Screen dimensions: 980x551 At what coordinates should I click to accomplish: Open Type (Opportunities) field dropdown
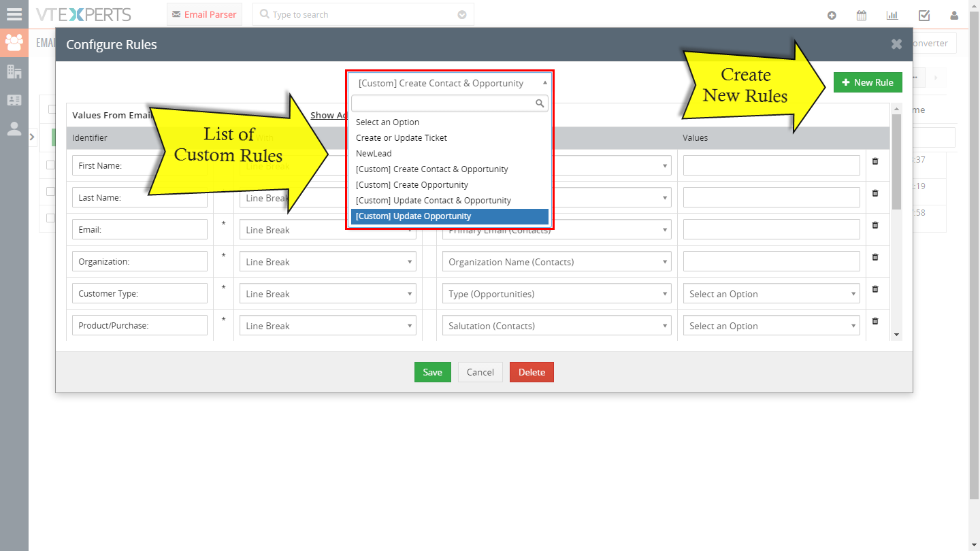(557, 294)
